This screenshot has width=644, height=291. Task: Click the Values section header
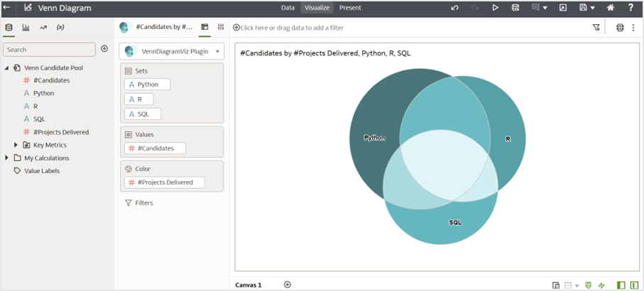[145, 134]
